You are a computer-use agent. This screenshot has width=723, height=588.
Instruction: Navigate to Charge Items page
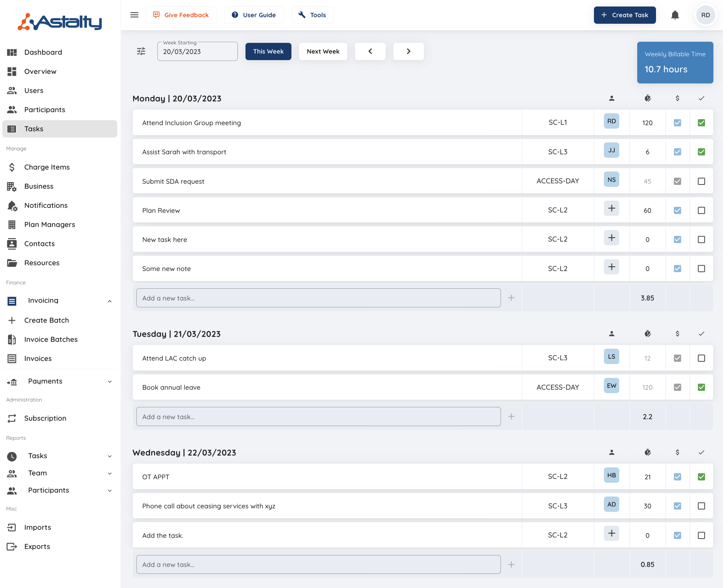pos(47,167)
